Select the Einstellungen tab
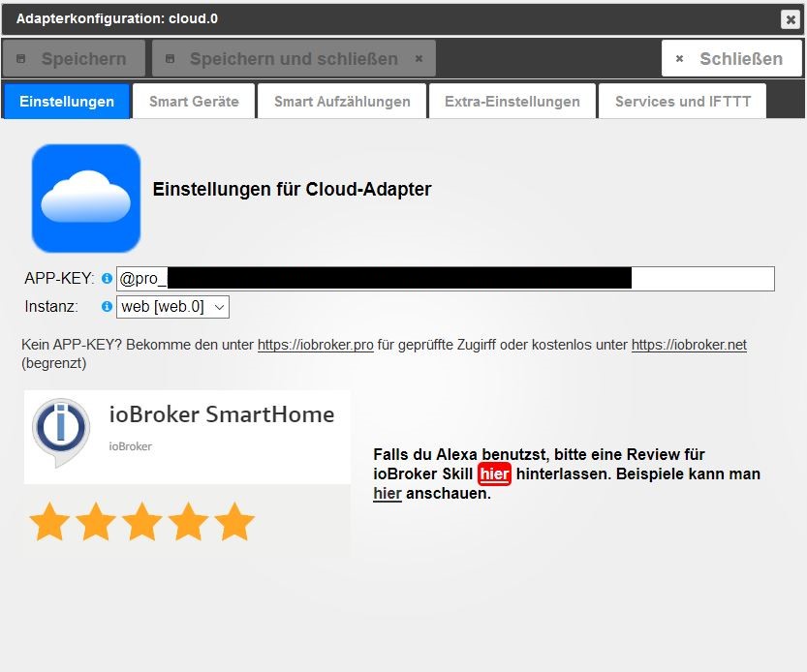 [x=67, y=102]
